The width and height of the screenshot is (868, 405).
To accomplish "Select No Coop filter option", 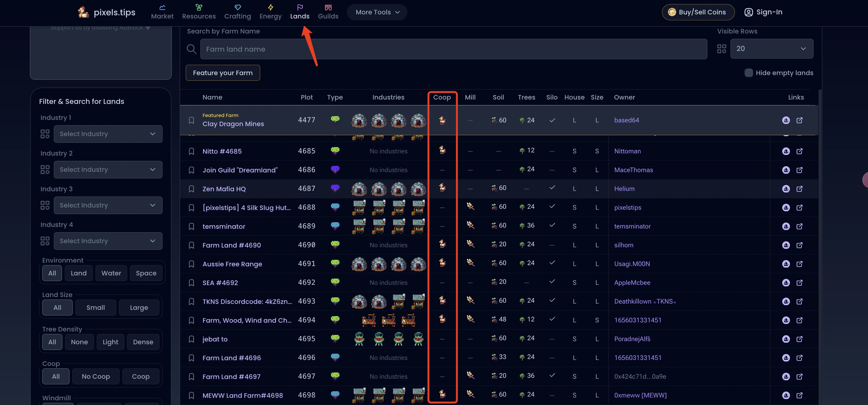I will point(96,377).
